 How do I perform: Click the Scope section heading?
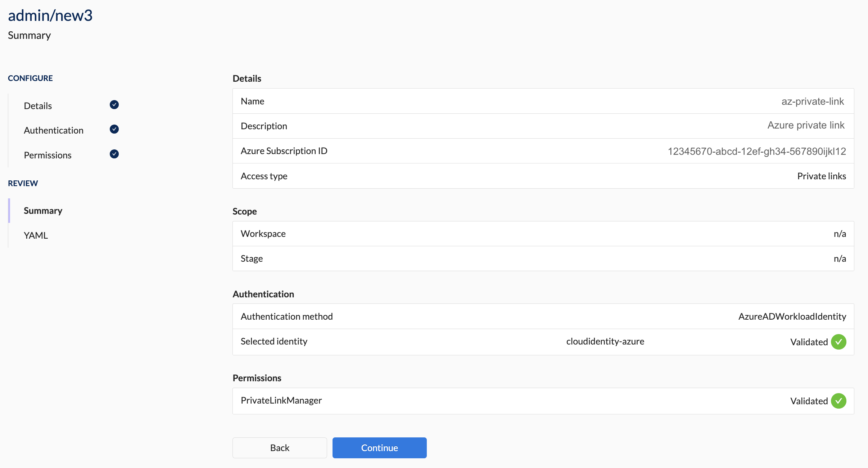coord(244,211)
